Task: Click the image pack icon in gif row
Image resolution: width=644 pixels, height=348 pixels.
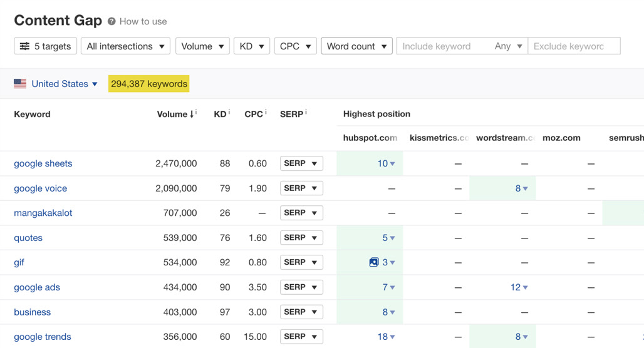Action: coord(374,262)
